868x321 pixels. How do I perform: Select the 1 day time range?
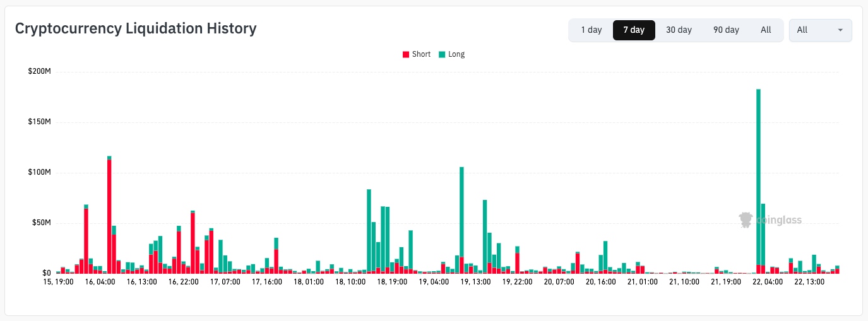[592, 30]
